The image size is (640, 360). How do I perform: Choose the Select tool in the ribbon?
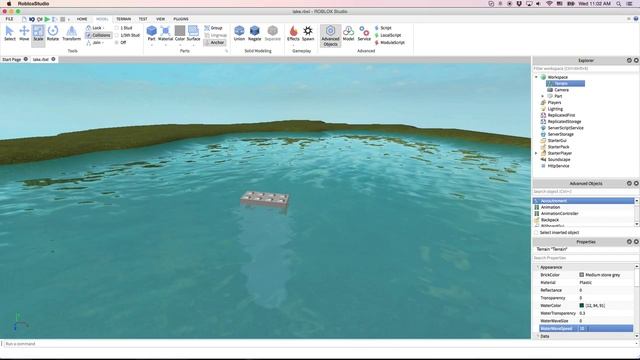pyautogui.click(x=10, y=33)
